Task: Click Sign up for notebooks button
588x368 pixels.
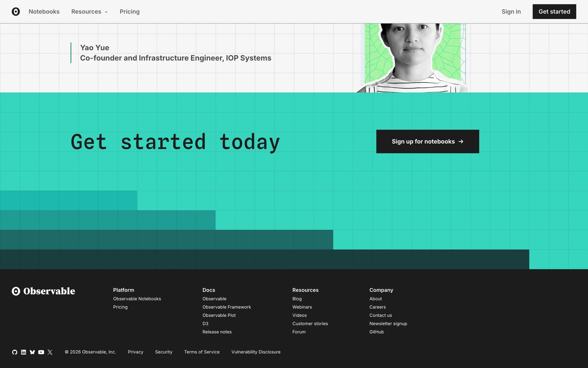Action: [428, 141]
